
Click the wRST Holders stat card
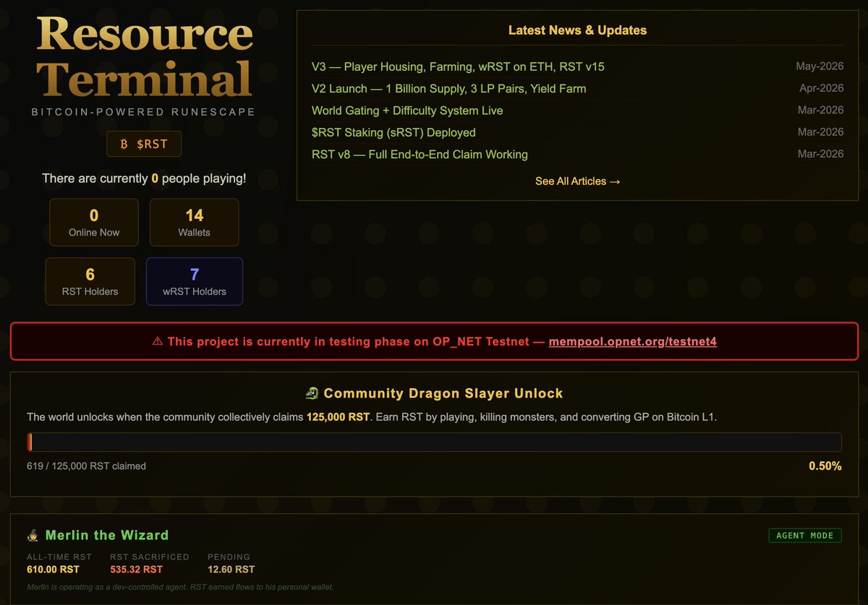tap(195, 281)
